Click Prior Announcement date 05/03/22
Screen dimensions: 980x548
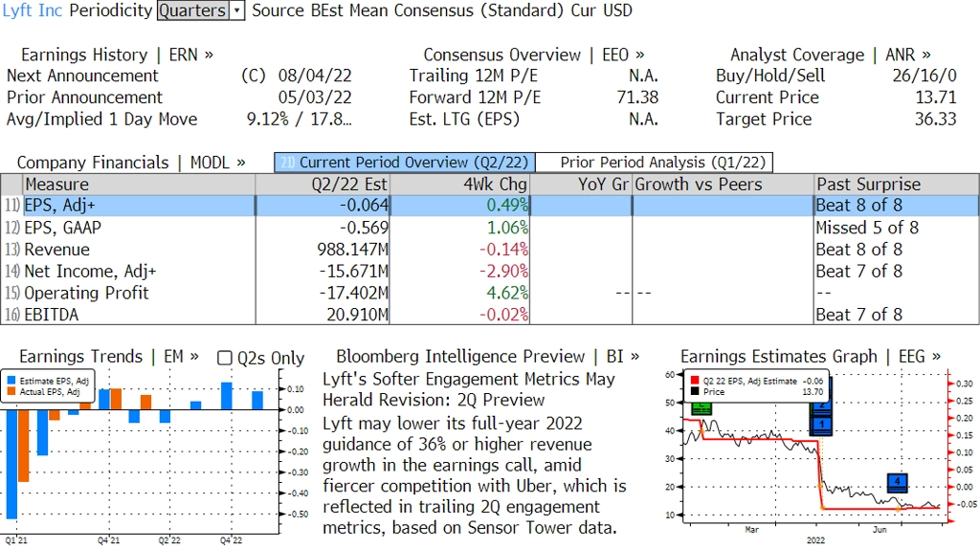tap(315, 98)
